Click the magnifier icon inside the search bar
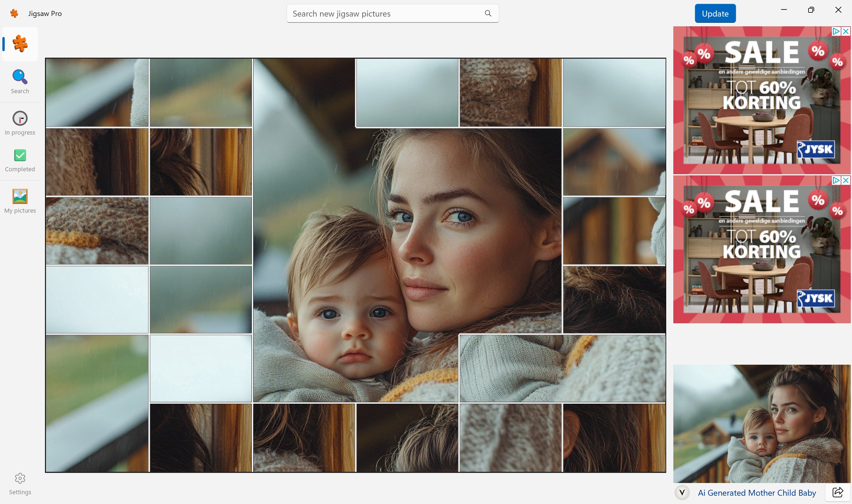The width and height of the screenshot is (852, 504). pos(488,14)
